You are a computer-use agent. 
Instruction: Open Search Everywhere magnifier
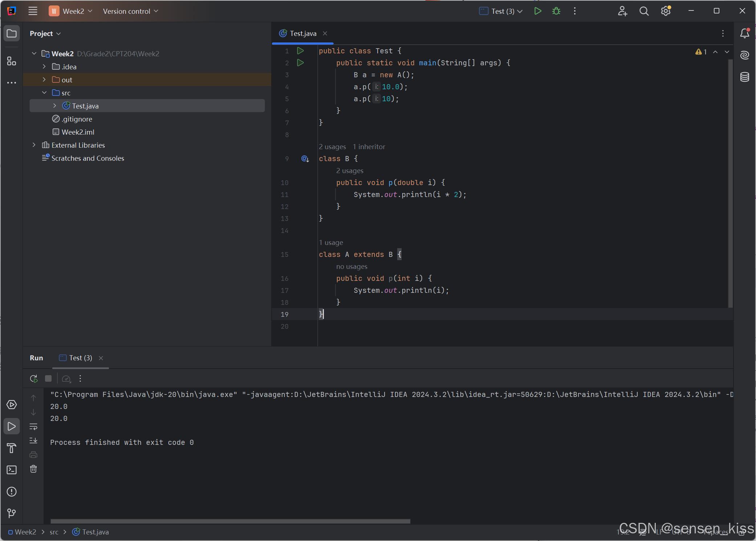click(644, 11)
